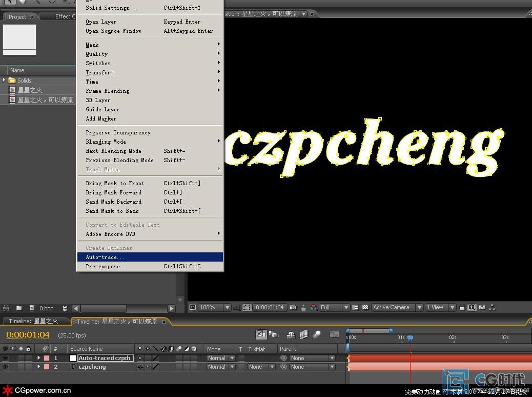Open the Mask submenu
The width and height of the screenshot is (532, 397).
(x=150, y=45)
